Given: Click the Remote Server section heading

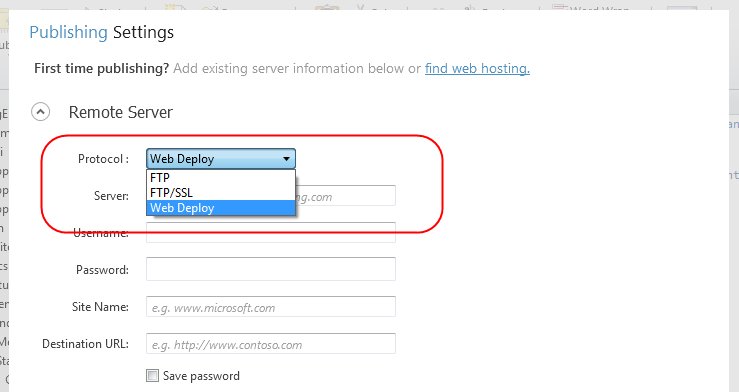Looking at the screenshot, I should 121,112.
